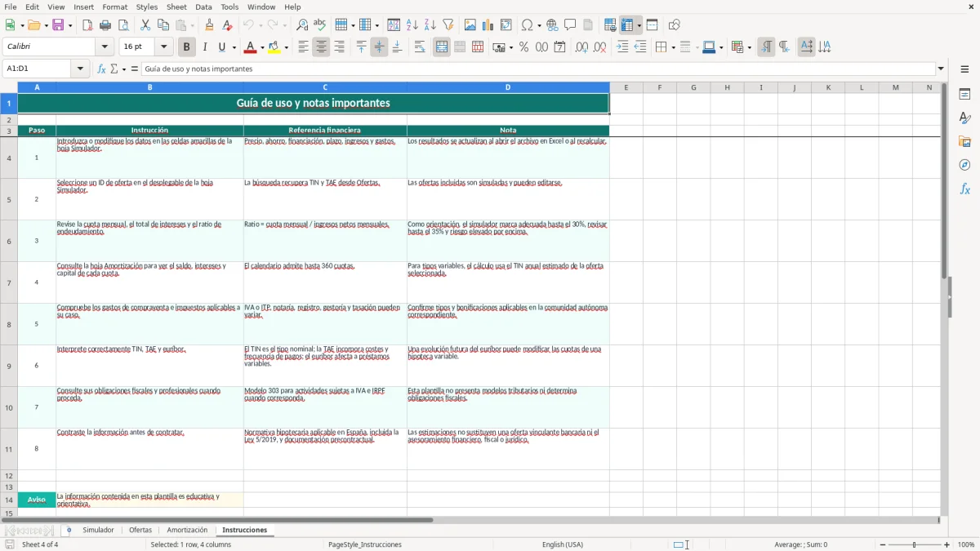Switch to the Simulador sheet tab
This screenshot has width=980, height=551.
pos(98,530)
